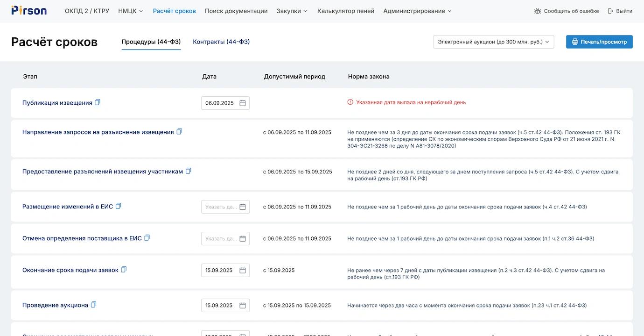Open procedure type dropdown Электронный аукцион
The height and width of the screenshot is (336, 644).
click(493, 42)
